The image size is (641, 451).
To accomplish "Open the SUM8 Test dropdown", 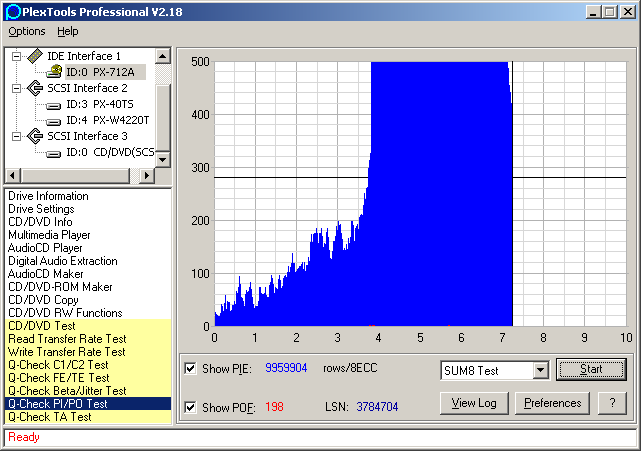I will [541, 370].
